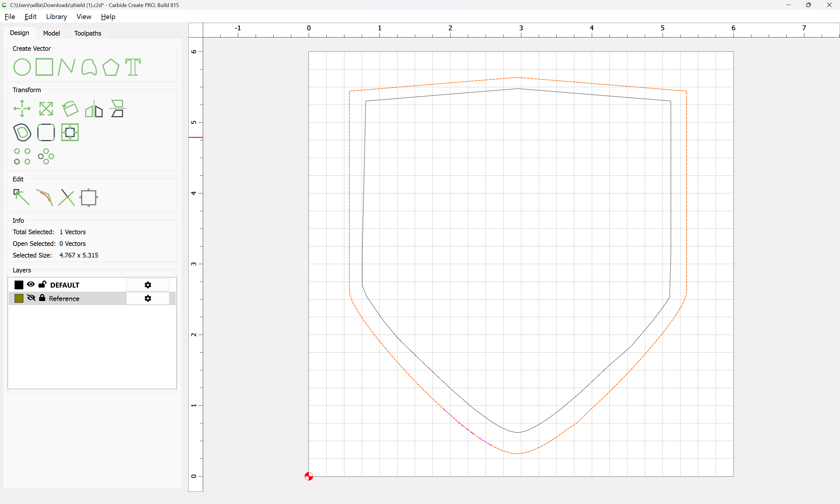Viewport: 840px width, 504px height.
Task: Open DEFAULT layer settings gear
Action: coord(148,285)
